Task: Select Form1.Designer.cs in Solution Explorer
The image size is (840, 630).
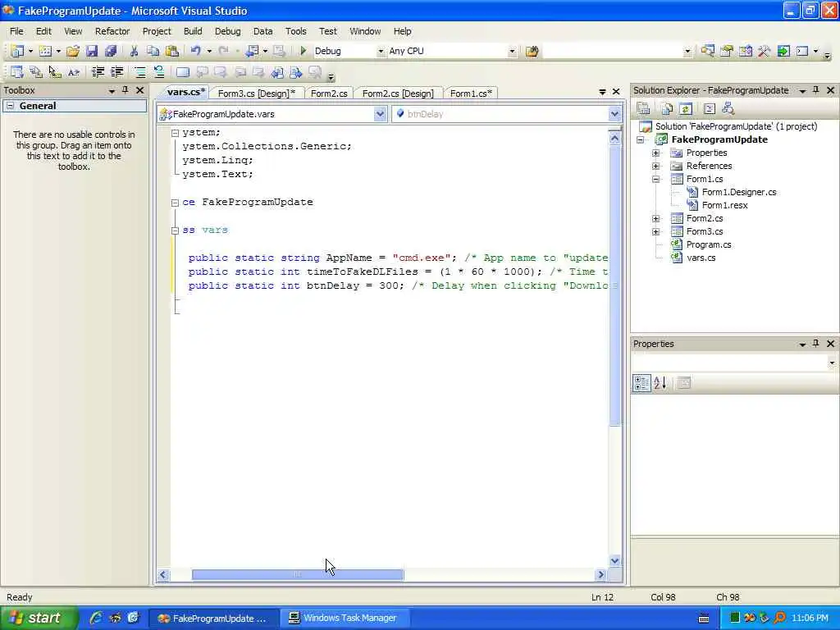Action: [x=739, y=192]
